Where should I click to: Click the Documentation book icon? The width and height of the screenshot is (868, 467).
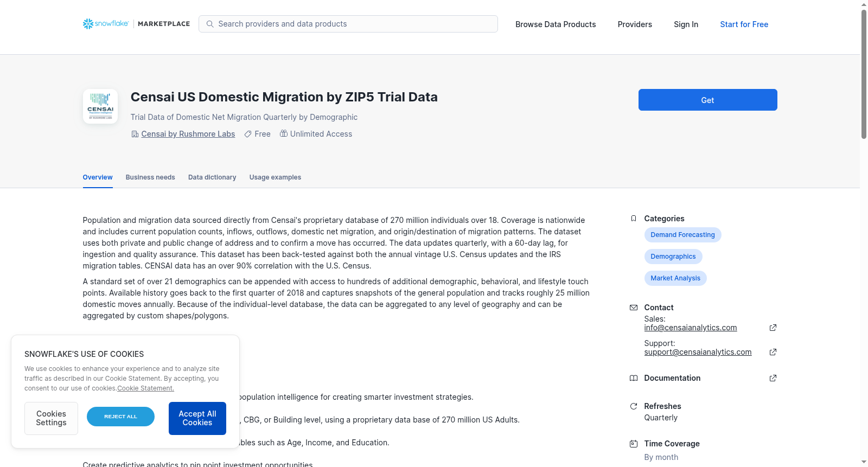[634, 378]
